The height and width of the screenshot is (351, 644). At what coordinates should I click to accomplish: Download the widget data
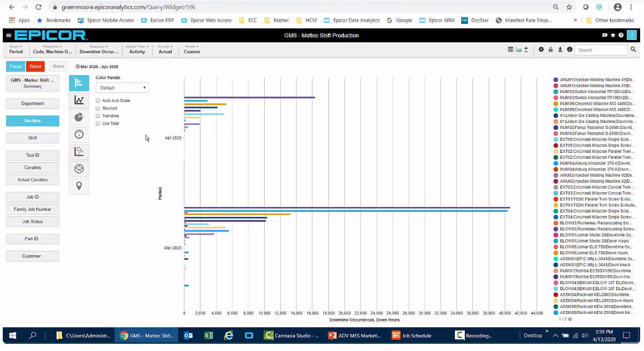560,49
